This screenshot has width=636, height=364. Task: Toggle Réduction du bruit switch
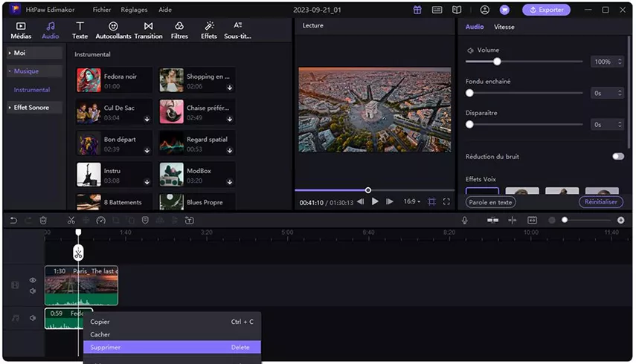pyautogui.click(x=617, y=156)
